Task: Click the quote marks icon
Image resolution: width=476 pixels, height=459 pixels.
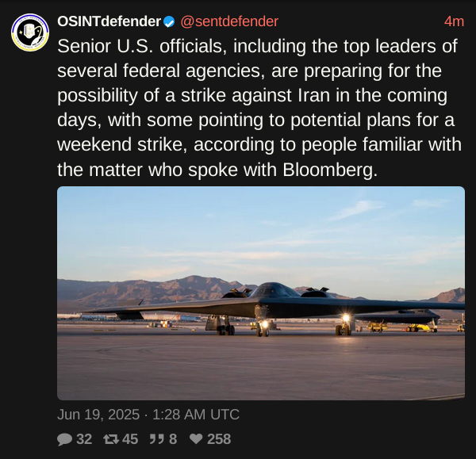Action: point(156,439)
